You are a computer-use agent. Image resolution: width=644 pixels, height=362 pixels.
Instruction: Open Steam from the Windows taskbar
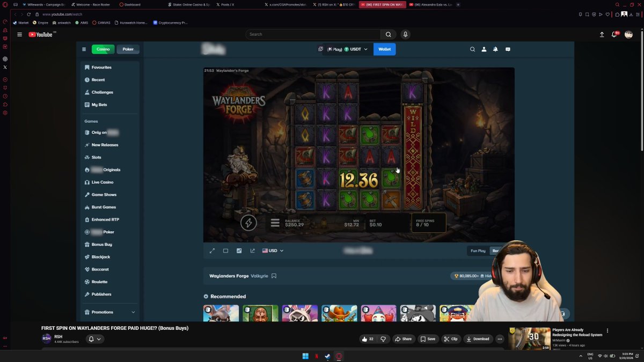pos(328,356)
